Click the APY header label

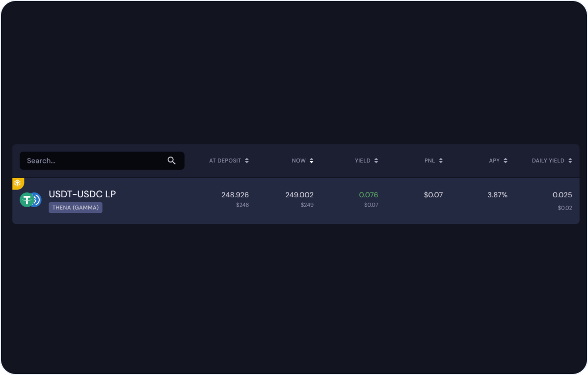[x=494, y=161]
